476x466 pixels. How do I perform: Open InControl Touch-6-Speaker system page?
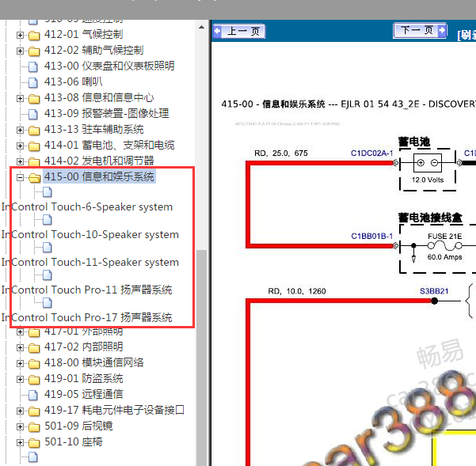point(87,207)
